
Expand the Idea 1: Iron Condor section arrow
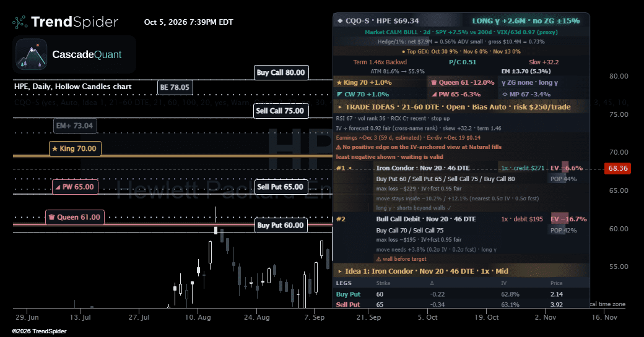340,271
